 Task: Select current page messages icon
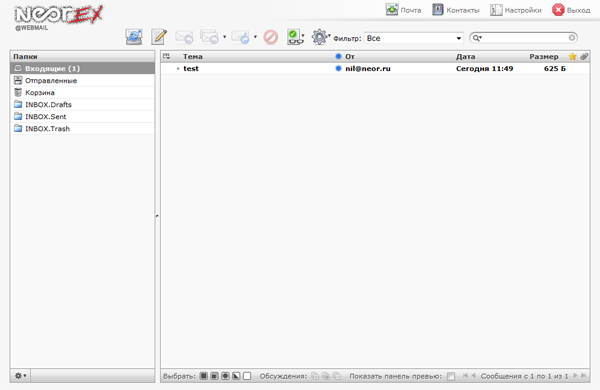pyautogui.click(x=214, y=376)
